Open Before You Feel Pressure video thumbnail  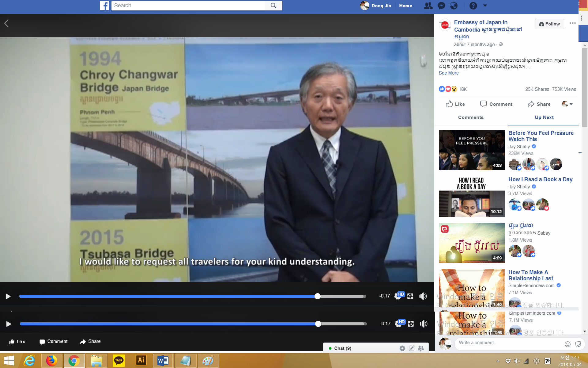[472, 150]
